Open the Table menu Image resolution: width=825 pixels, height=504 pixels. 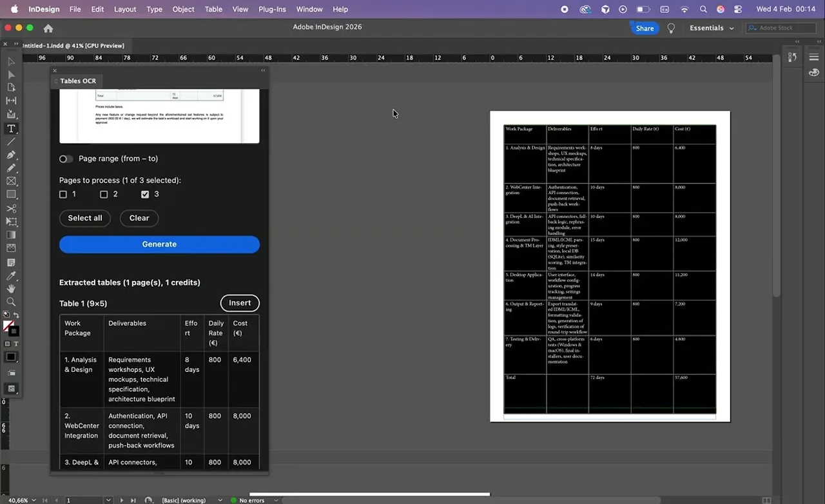click(213, 9)
